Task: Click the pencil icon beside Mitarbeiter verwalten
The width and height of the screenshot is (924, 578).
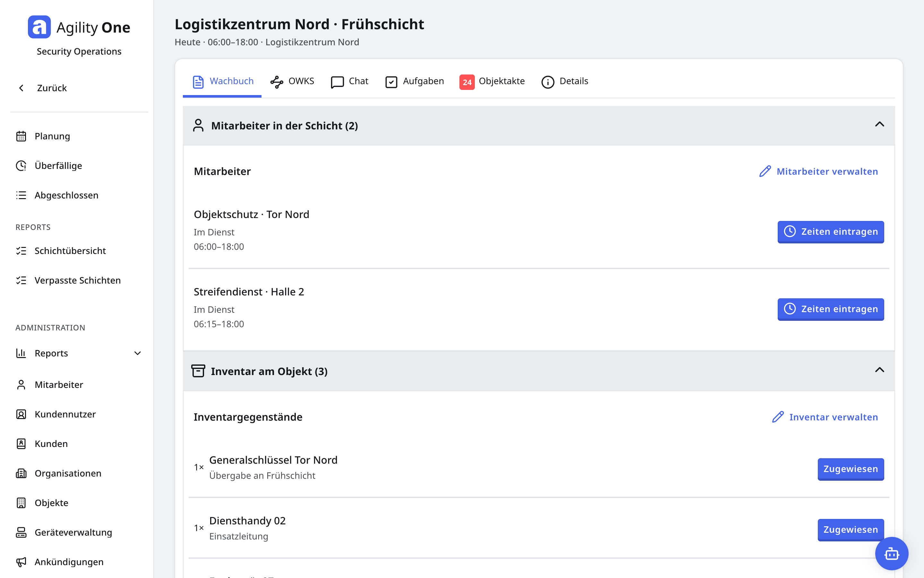Action: click(765, 171)
